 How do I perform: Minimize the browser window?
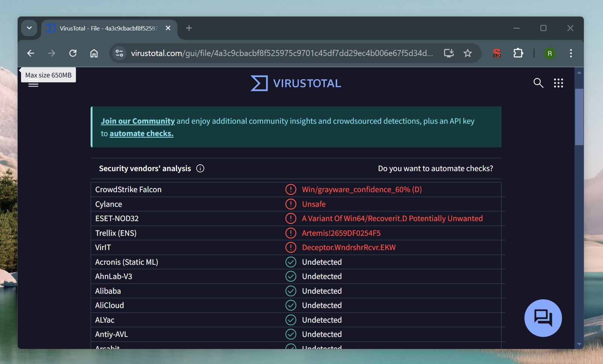click(517, 28)
